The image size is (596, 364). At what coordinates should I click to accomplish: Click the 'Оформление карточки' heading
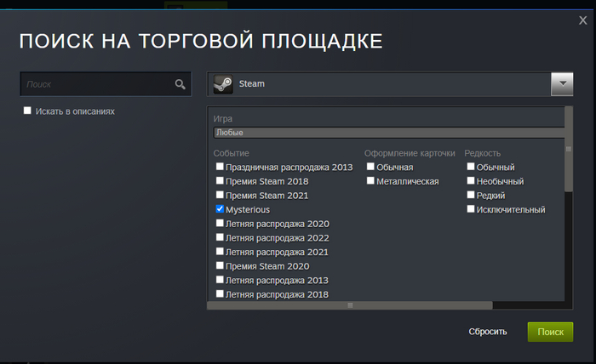(410, 153)
